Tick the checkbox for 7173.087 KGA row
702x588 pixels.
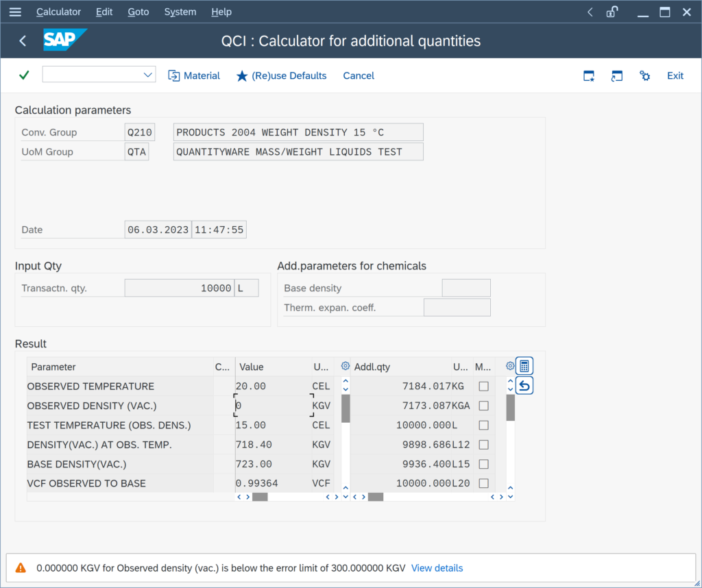(483, 406)
